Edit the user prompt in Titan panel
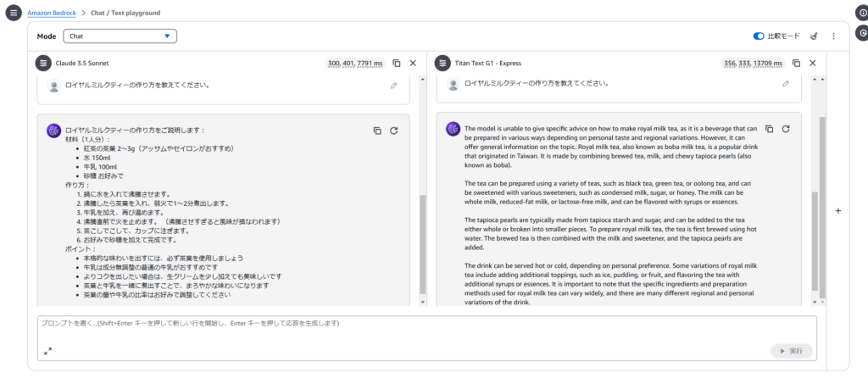The width and height of the screenshot is (868, 384). [786, 84]
